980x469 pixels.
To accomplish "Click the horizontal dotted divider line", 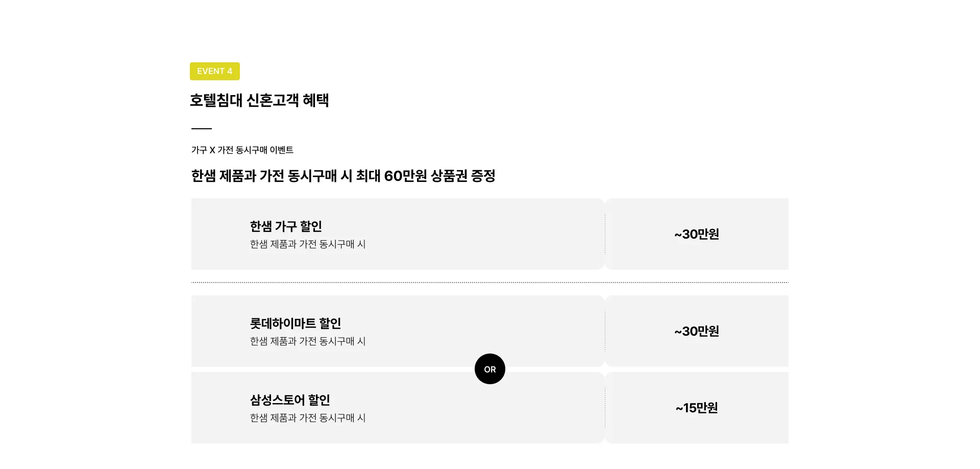I will point(489,282).
